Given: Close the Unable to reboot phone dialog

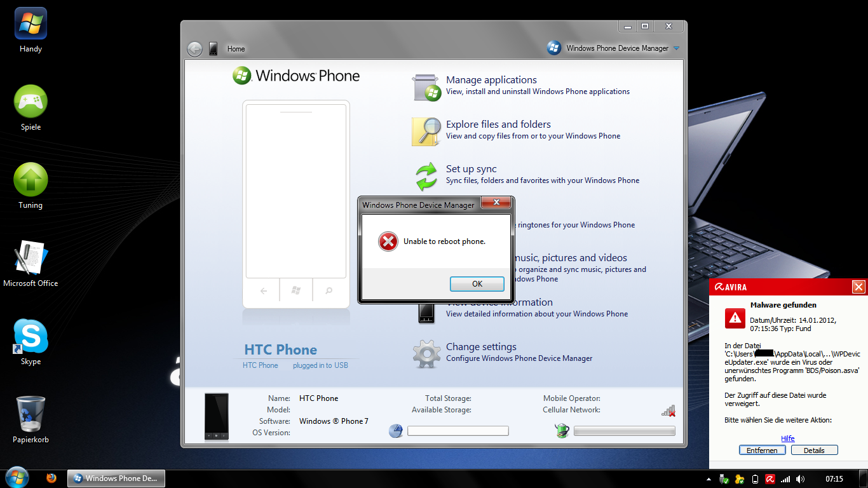Looking at the screenshot, I should click(496, 203).
